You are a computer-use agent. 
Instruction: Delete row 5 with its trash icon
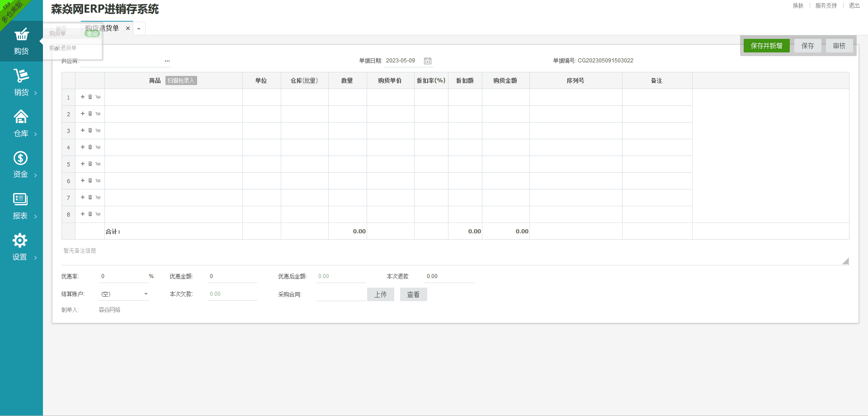[x=90, y=164]
